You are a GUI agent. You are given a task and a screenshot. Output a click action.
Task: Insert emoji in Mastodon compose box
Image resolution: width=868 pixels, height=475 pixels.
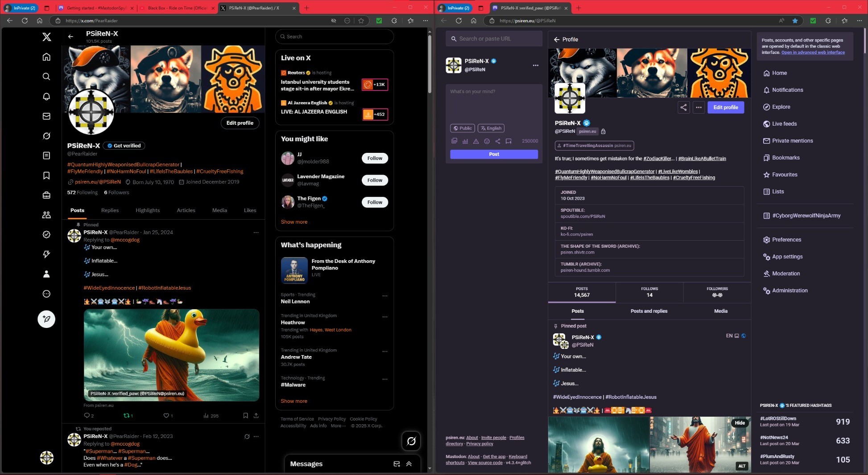coord(487,141)
